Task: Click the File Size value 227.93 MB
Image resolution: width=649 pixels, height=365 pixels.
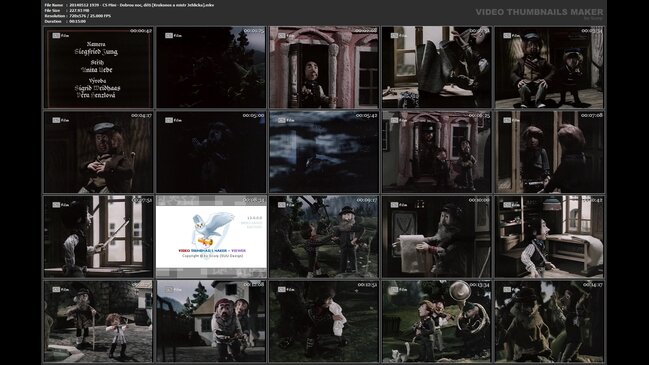Action: 79,10
